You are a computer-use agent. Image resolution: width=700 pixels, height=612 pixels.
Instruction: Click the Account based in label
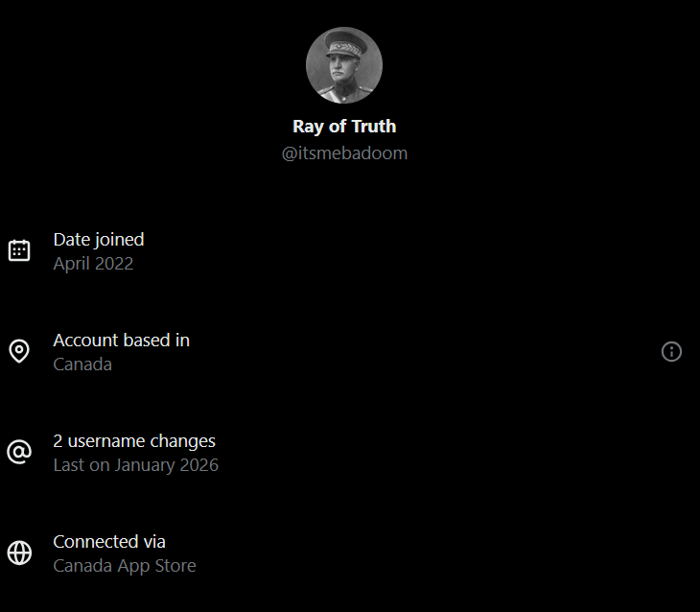coord(121,340)
